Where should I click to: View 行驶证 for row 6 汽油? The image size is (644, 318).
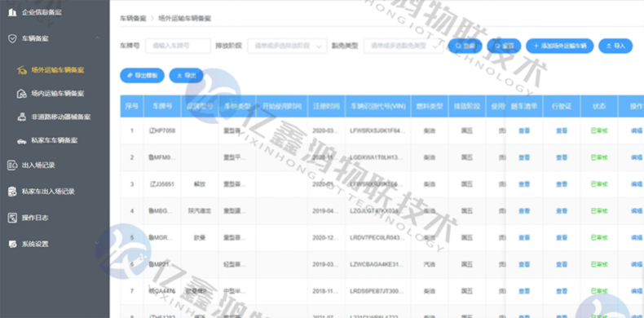[x=562, y=264]
